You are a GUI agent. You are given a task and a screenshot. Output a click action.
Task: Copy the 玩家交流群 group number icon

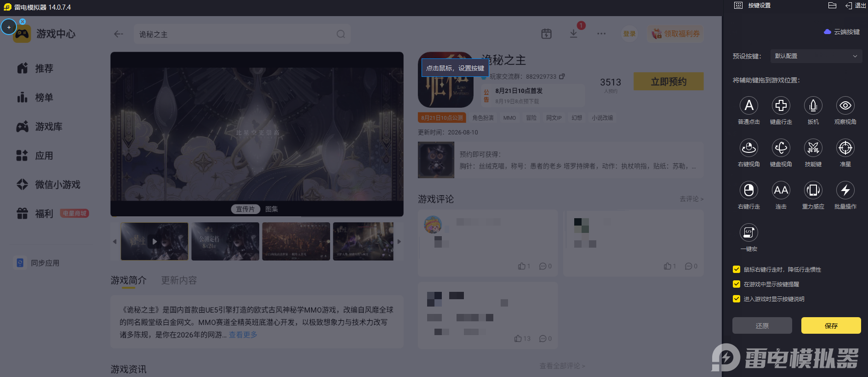[x=562, y=76]
